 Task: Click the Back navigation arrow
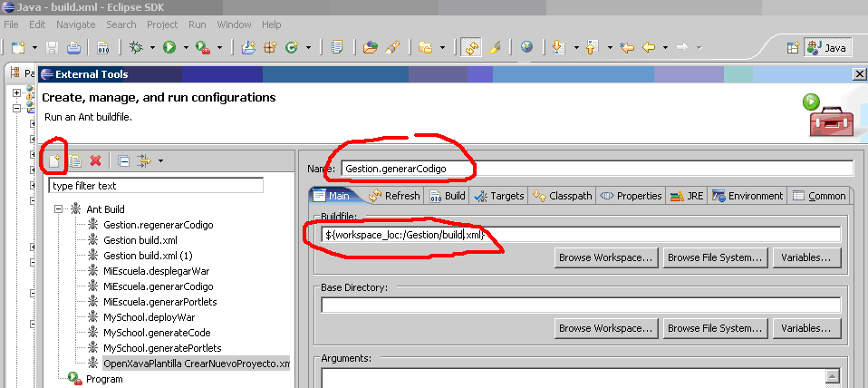648,48
